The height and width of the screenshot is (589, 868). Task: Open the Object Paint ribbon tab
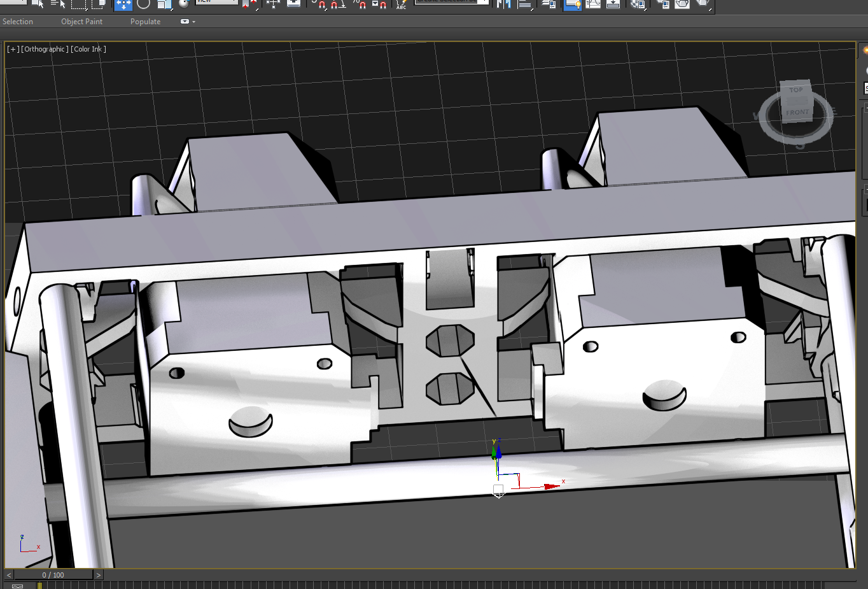(x=81, y=22)
